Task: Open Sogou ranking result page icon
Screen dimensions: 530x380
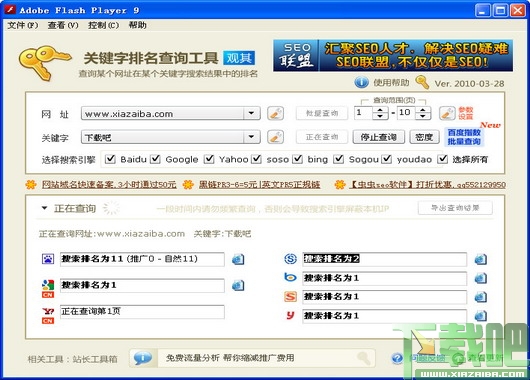Action: tap(481, 297)
